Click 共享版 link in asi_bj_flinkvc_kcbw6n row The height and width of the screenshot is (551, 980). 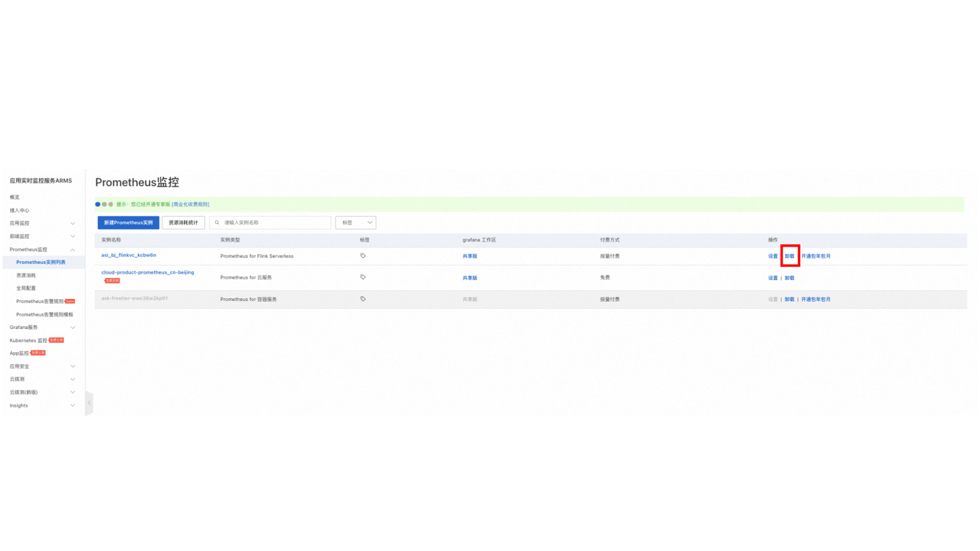pyautogui.click(x=470, y=256)
